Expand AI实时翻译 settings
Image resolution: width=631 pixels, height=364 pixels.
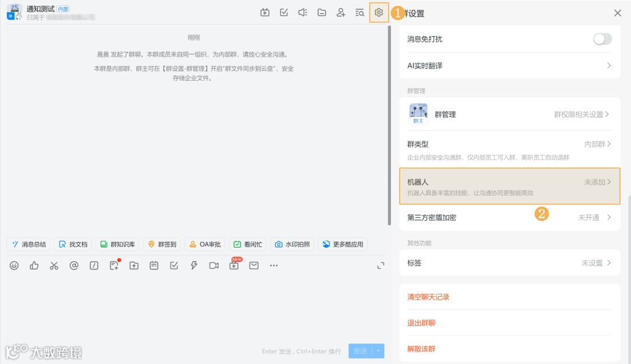click(509, 66)
